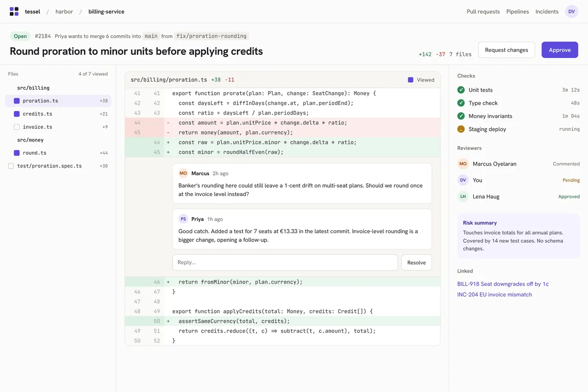Toggle viewed checkbox for round.ts

click(17, 153)
